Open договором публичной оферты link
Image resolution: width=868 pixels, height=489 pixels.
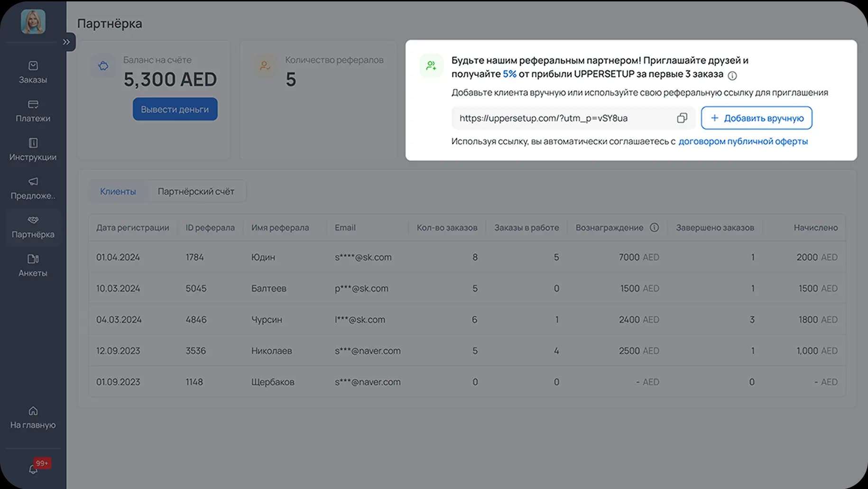pyautogui.click(x=743, y=141)
